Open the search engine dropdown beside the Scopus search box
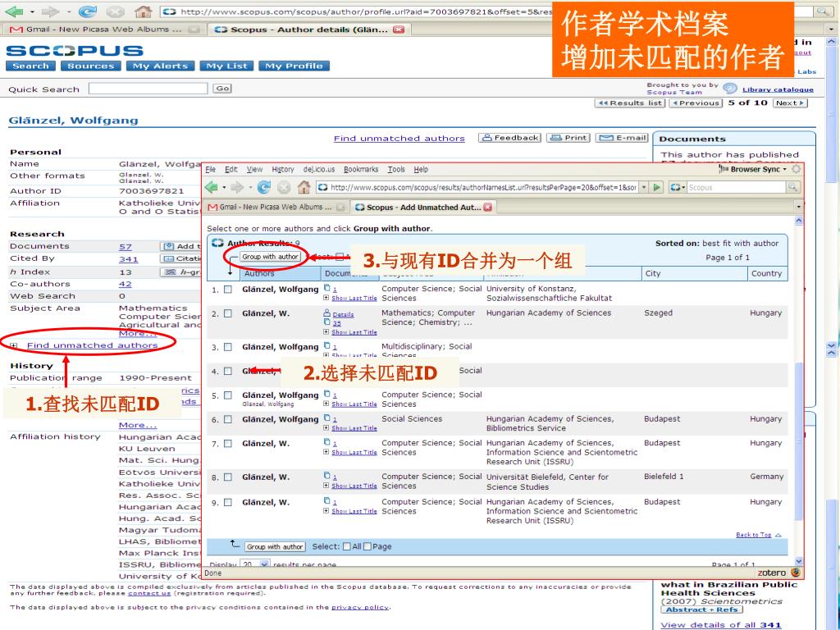Screen dimensions: 840x630 (x=677, y=188)
